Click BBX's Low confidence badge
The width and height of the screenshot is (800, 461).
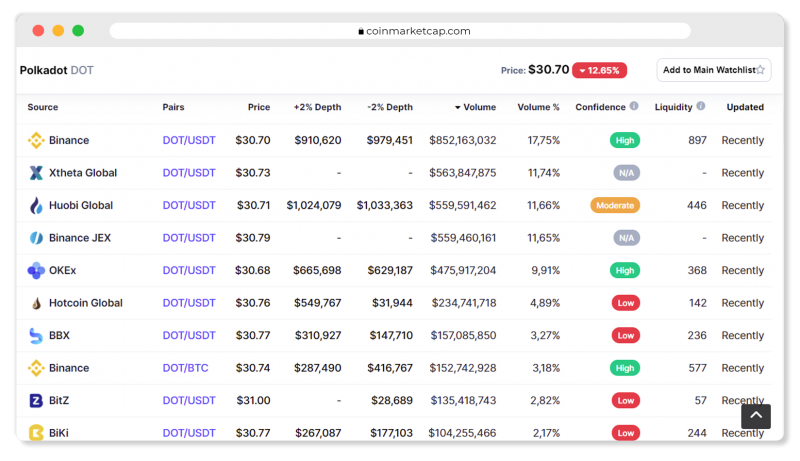click(626, 336)
